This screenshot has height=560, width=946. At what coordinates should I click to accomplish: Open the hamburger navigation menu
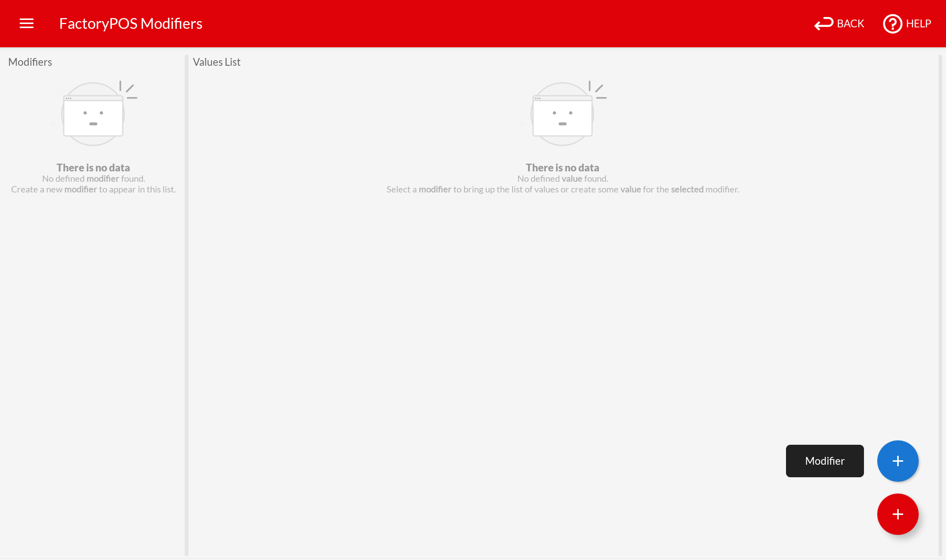click(x=27, y=23)
